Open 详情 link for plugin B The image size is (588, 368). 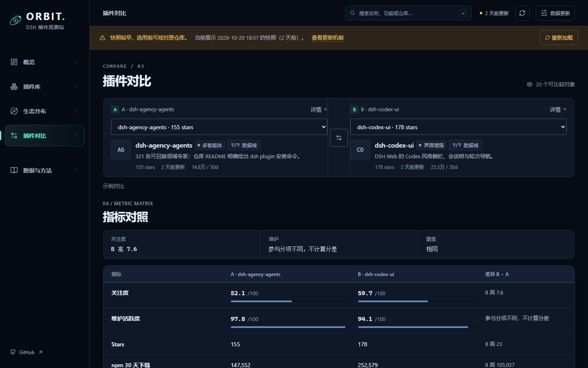coord(558,110)
